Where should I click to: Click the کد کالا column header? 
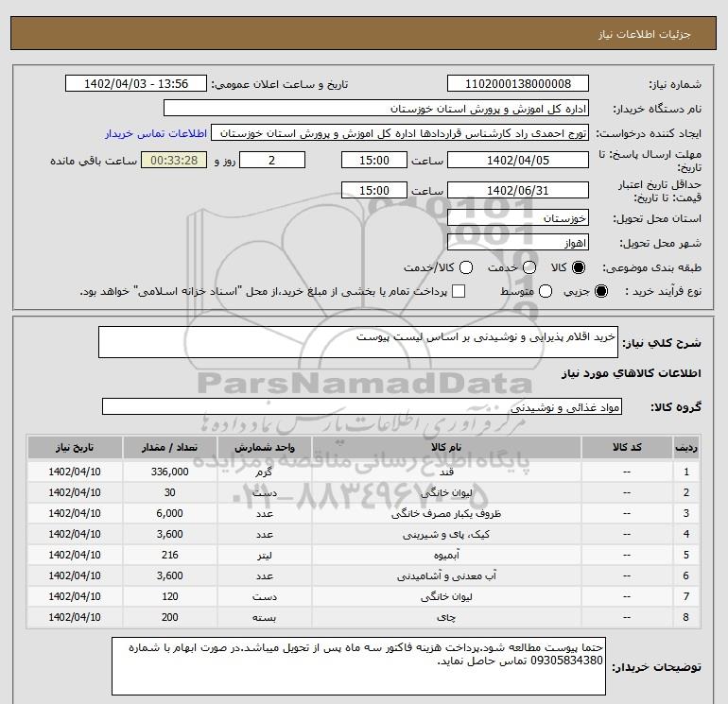pyautogui.click(x=627, y=447)
